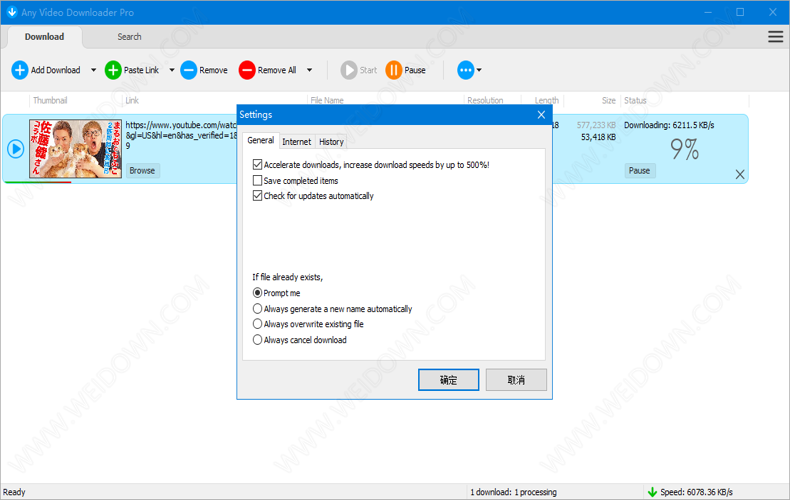Click the Length column header
The height and width of the screenshot is (500, 790).
pos(547,100)
